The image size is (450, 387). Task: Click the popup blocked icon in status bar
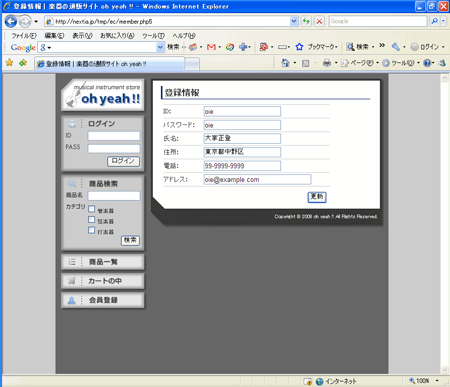pyautogui.click(x=308, y=381)
